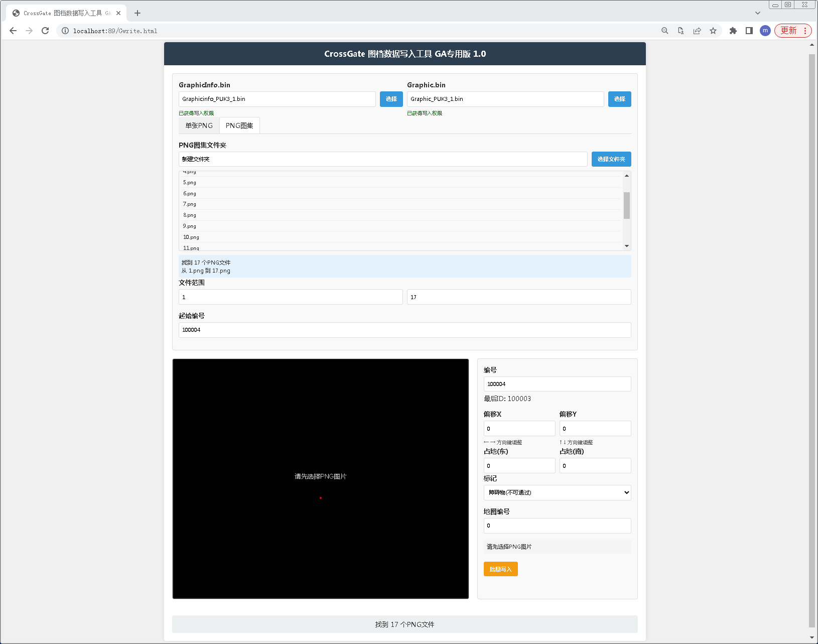Click the 编号 input field

[558, 384]
